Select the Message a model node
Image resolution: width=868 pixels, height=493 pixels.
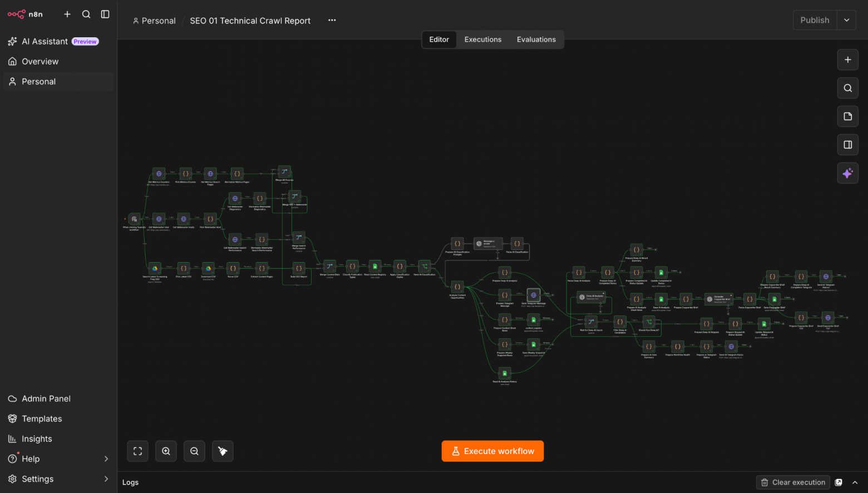pyautogui.click(x=488, y=244)
